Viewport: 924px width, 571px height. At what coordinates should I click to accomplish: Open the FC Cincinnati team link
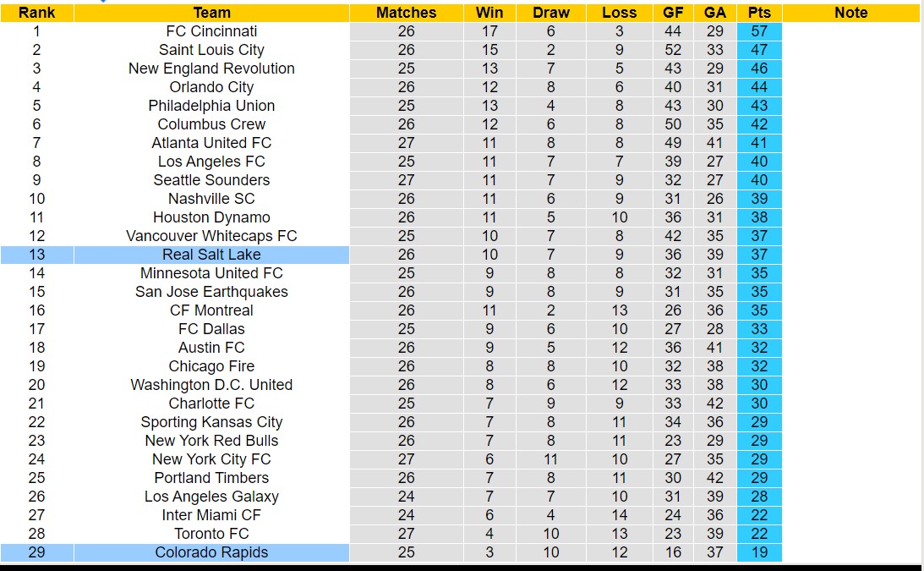[211, 31]
